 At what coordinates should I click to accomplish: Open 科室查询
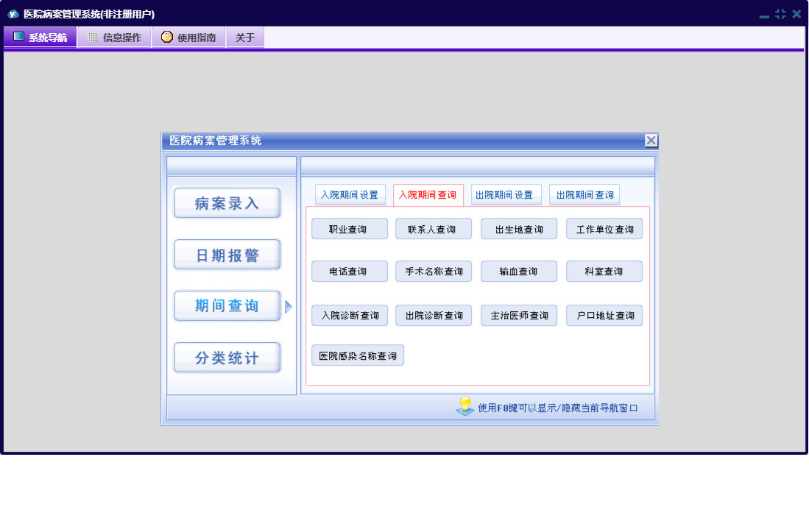click(604, 272)
